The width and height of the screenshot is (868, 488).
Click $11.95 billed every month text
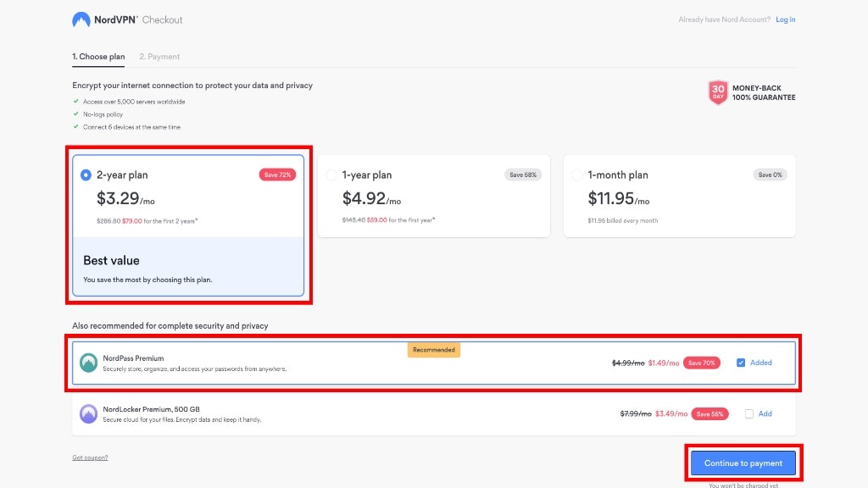point(623,221)
